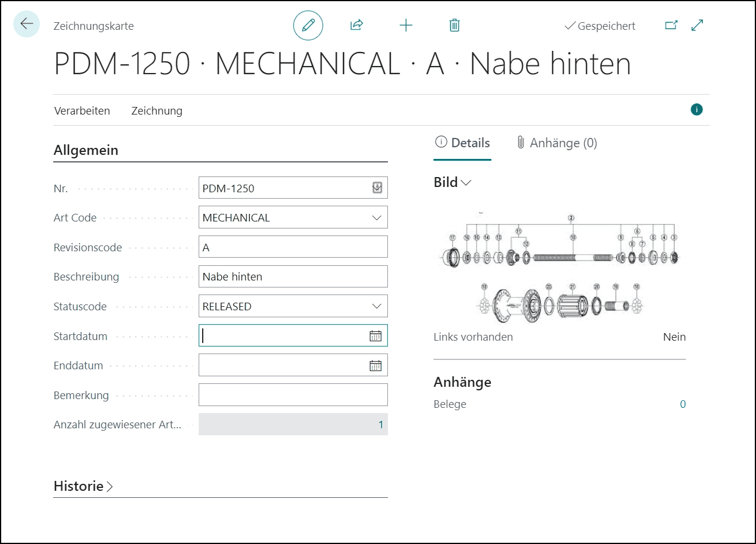
Task: Open the Startdatum calendar picker
Action: point(376,336)
